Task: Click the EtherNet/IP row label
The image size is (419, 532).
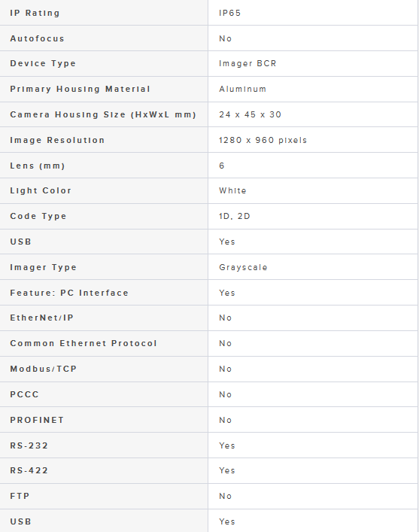Action: click(x=41, y=318)
